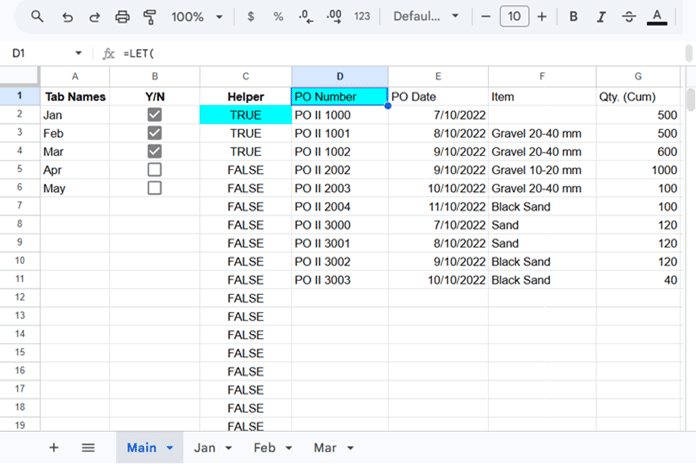696x464 pixels.
Task: Select row 1 header
Action: (20, 96)
